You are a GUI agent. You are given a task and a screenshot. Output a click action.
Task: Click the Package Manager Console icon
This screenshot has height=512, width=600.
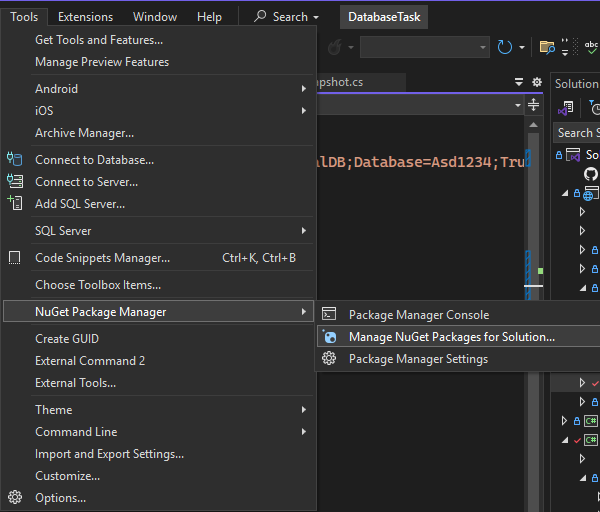[328, 315]
